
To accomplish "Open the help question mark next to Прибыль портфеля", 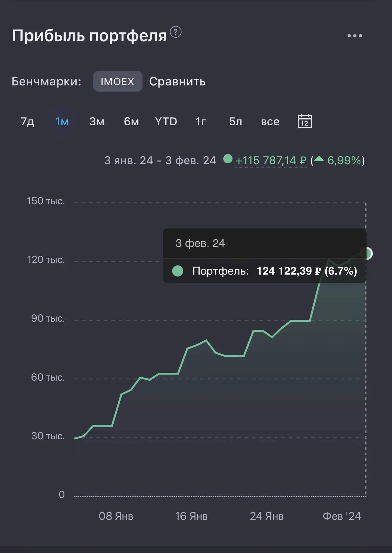I will [176, 32].
